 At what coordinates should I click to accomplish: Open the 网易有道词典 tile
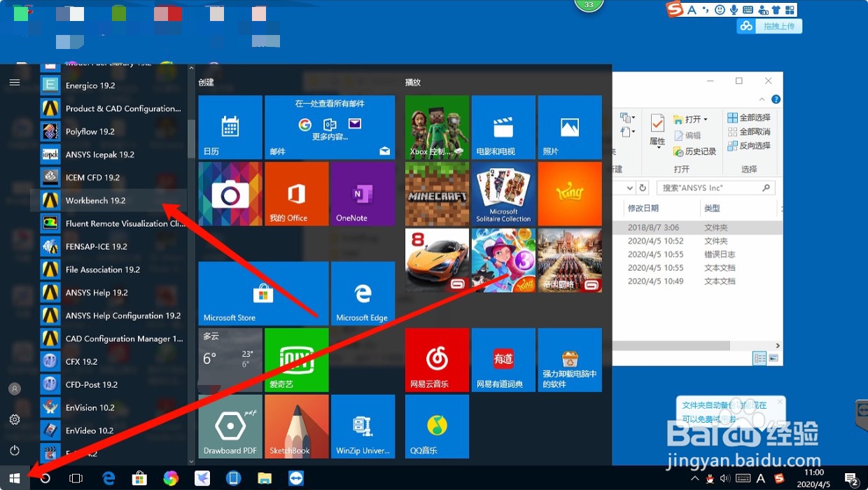(x=503, y=360)
